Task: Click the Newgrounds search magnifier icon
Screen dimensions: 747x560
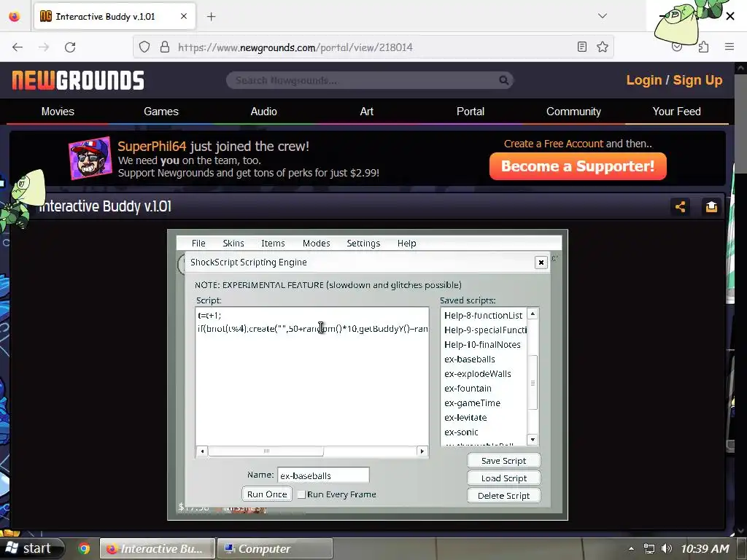Action: click(x=503, y=80)
